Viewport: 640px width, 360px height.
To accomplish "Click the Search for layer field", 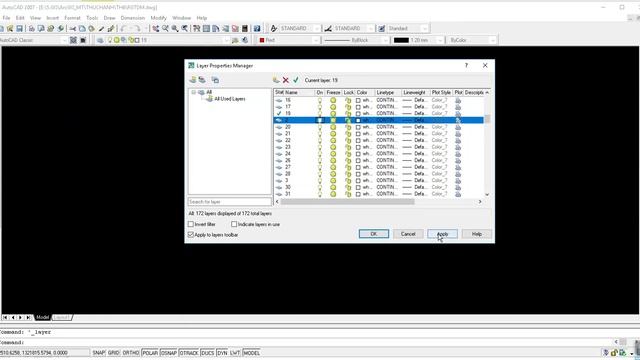I will click(229, 202).
